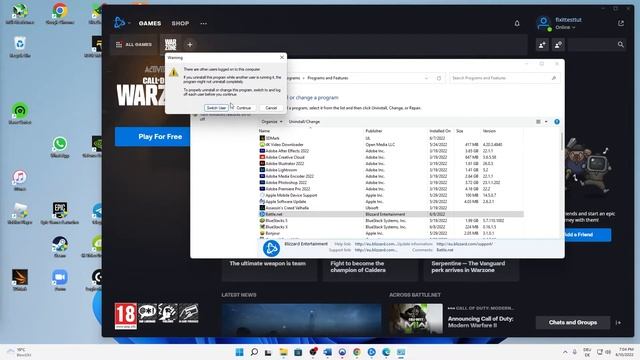This screenshot has height=360, width=640.
Task: Select Assassin's Creed Valhalla row
Action: 391,208
